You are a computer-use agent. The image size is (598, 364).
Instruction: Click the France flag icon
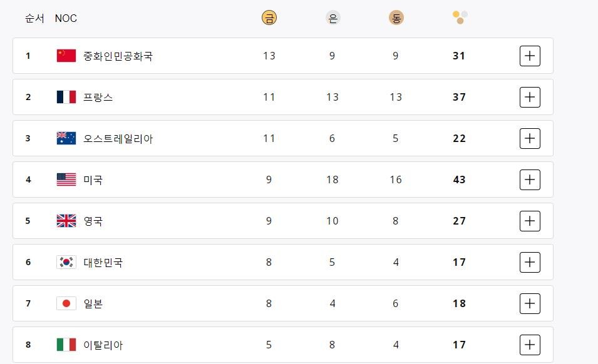tap(66, 97)
